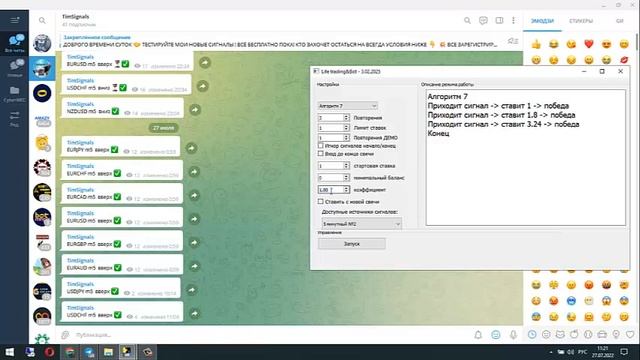Forward the EURGBP m5 вверх message

pyautogui.click(x=195, y=243)
